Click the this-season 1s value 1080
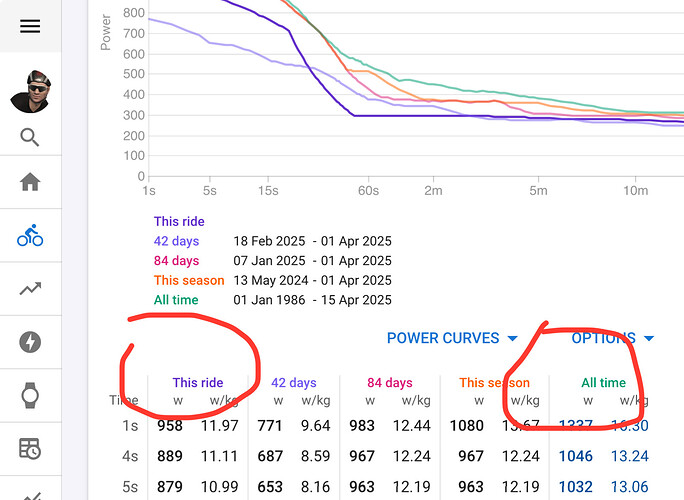 point(467,426)
